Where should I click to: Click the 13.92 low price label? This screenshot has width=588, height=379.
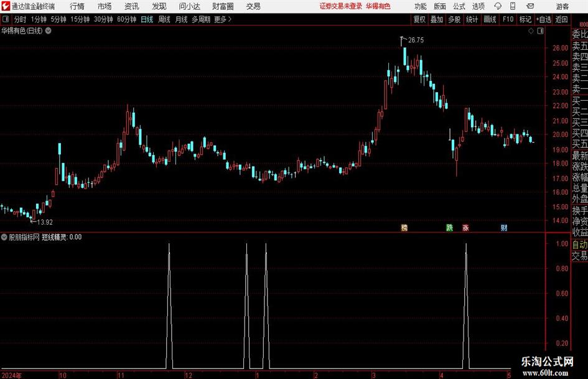click(45, 222)
